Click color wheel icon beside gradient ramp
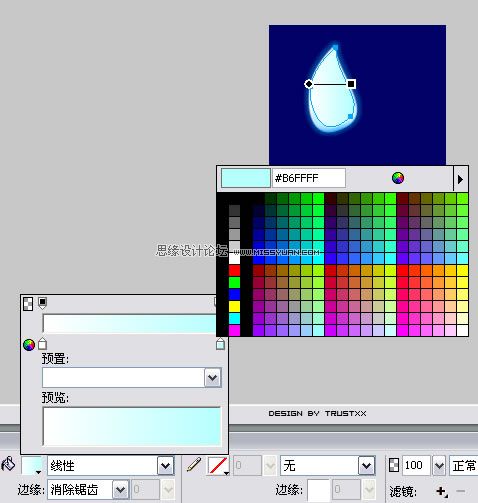Image resolution: width=478 pixels, height=503 pixels. (x=29, y=345)
